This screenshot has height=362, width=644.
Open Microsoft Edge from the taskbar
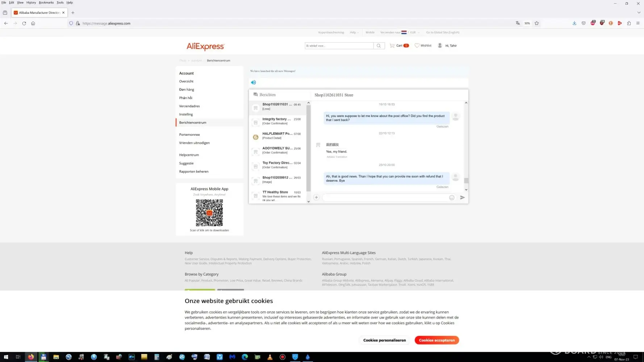245,357
